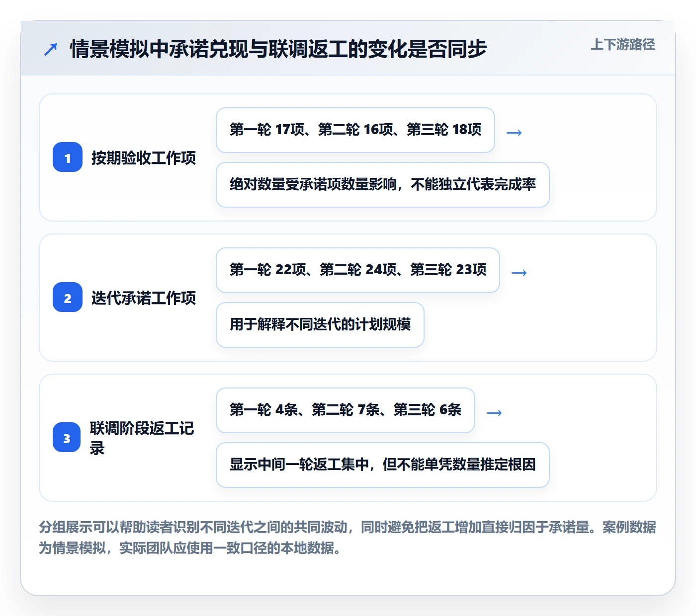696x616 pixels.
Task: Click the 上下游路径 label in header
Action: (x=623, y=45)
